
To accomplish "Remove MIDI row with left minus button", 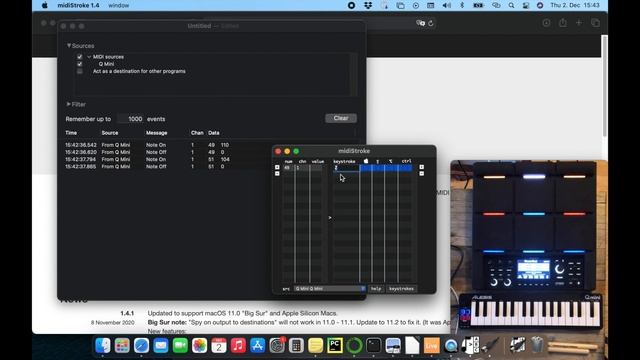I will click(277, 173).
